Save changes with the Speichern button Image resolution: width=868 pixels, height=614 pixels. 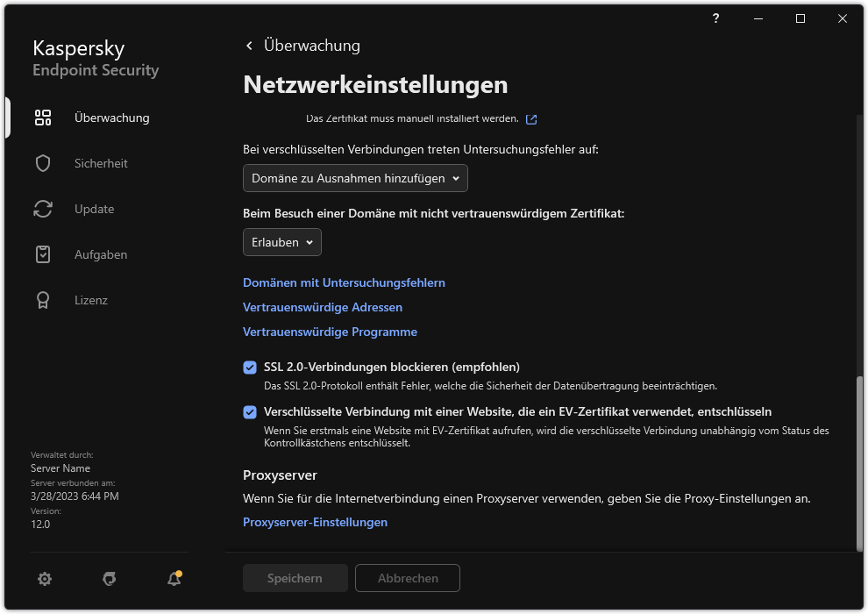pos(295,578)
